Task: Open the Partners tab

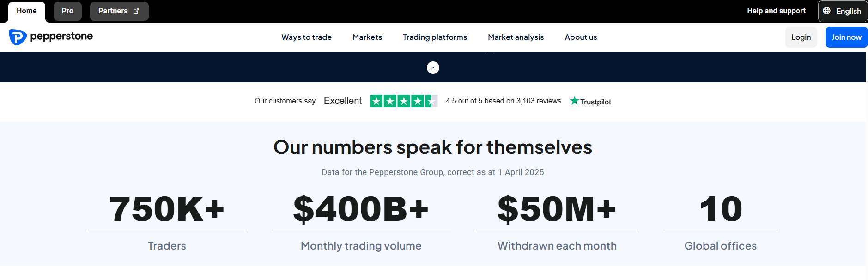Action: 113,11
